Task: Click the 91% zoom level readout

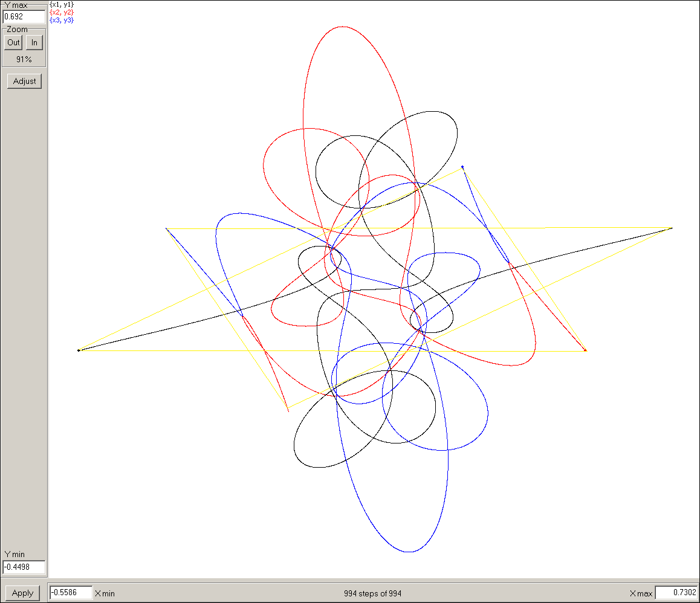Action: pos(24,60)
